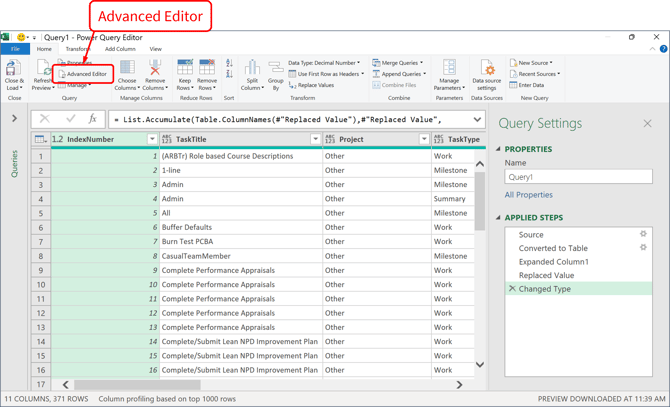Click Merge Queries in Combine group
670x407 pixels.
[x=397, y=63]
